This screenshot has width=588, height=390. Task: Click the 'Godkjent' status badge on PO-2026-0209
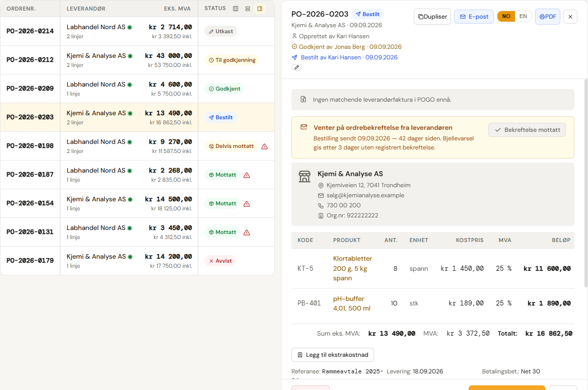pyautogui.click(x=224, y=89)
